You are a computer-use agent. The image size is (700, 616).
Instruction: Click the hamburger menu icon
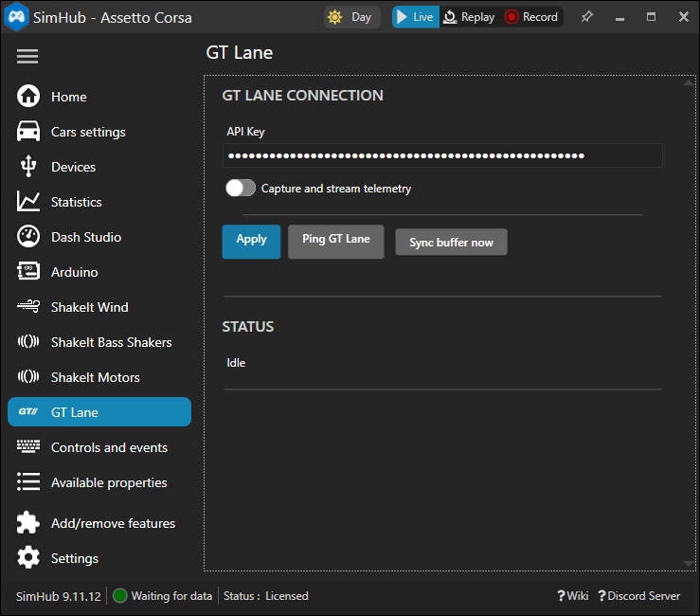[27, 56]
